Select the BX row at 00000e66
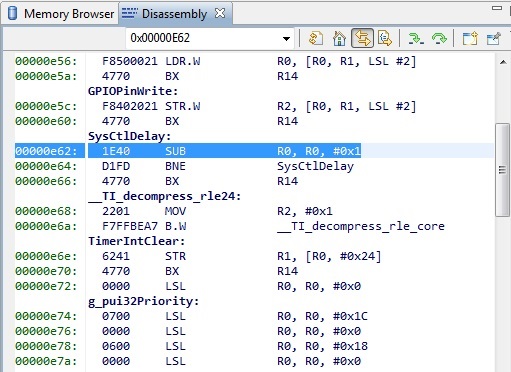Image resolution: width=511 pixels, height=372 pixels. click(x=254, y=181)
